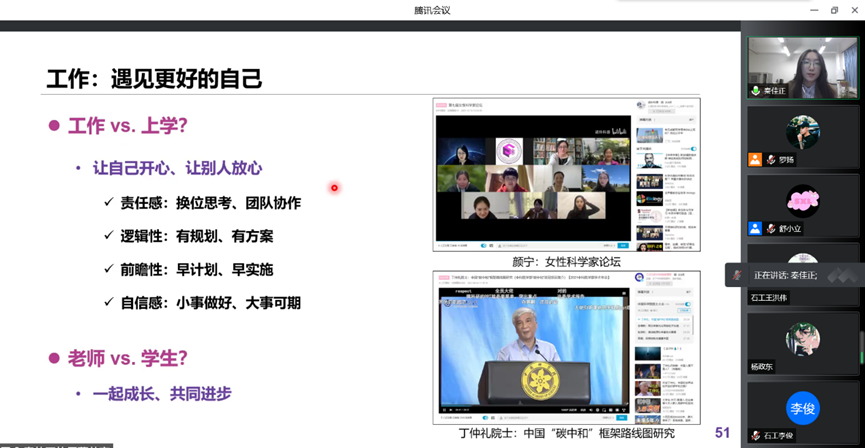Click the green microphone icon beside 秦佳正

(x=756, y=91)
